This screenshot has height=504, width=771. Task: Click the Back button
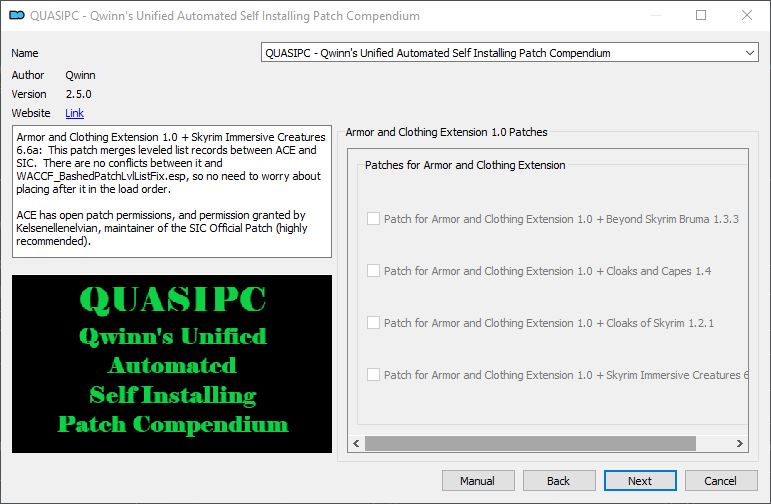559,480
